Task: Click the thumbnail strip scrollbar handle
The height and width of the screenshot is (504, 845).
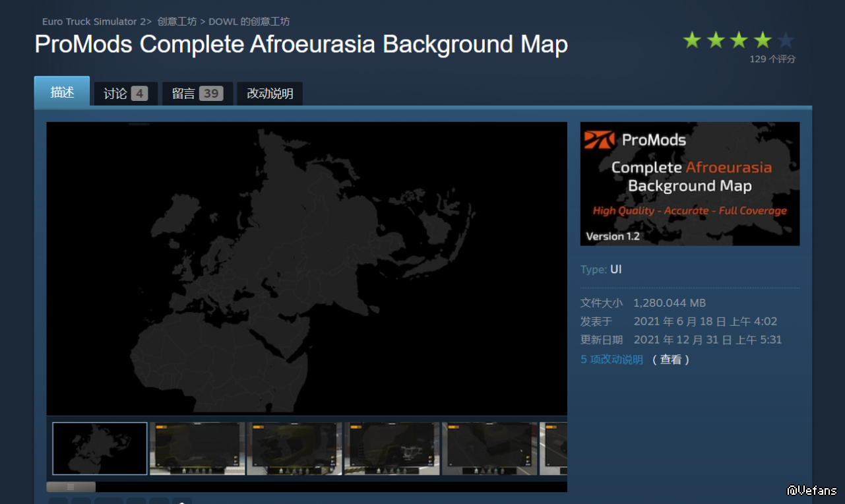Action: (x=71, y=487)
